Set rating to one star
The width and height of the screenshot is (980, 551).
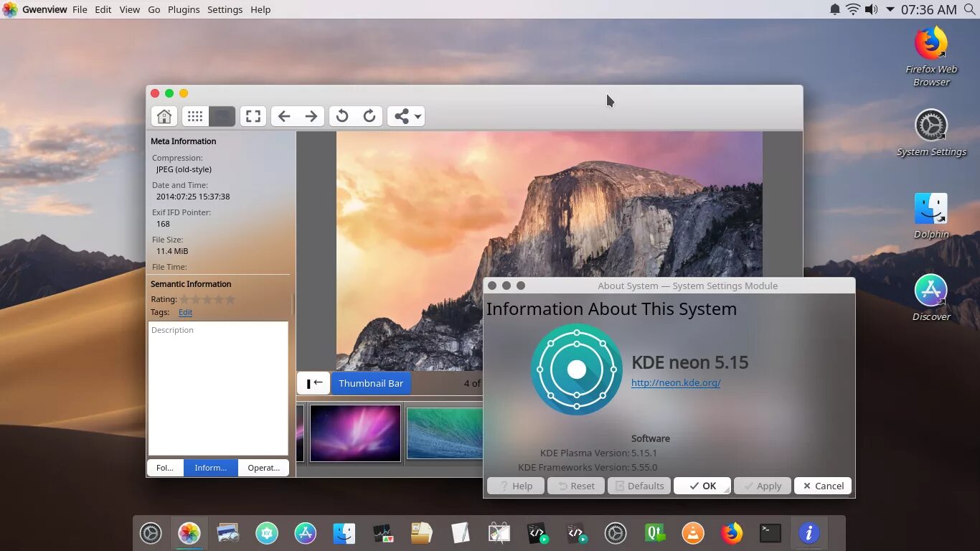[184, 299]
